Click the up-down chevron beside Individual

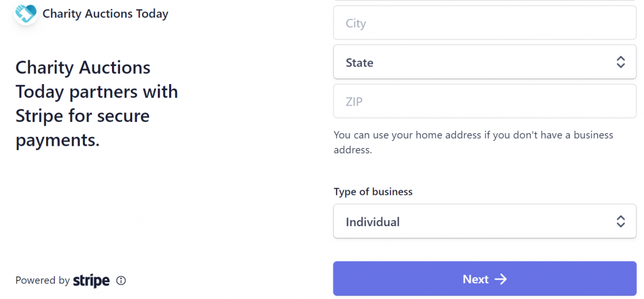point(620,222)
